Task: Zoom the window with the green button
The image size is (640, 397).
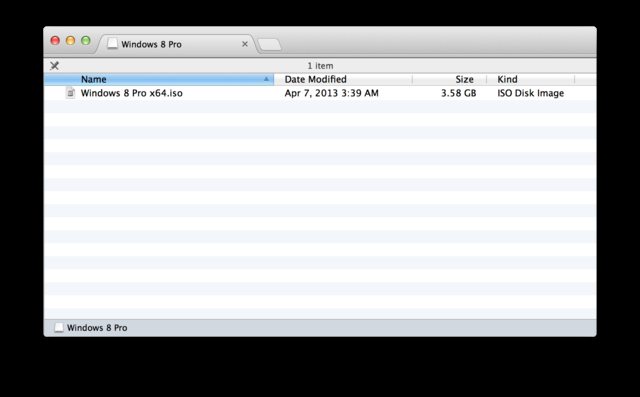Action: pos(86,40)
